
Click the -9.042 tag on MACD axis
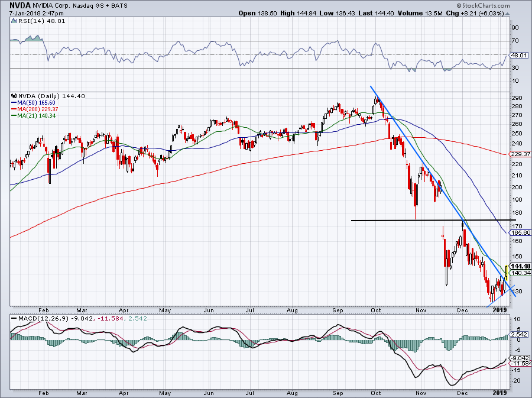pos(520,358)
